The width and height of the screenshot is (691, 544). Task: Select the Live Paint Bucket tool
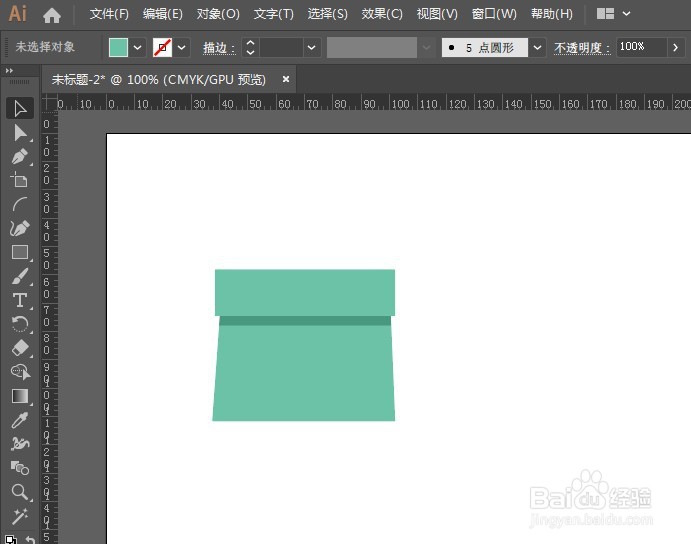click(20, 468)
